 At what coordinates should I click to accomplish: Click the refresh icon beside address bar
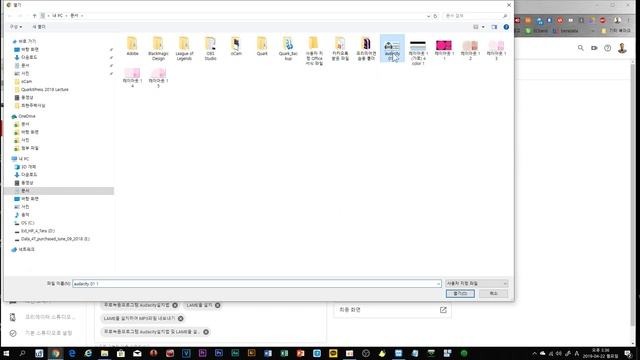435,16
